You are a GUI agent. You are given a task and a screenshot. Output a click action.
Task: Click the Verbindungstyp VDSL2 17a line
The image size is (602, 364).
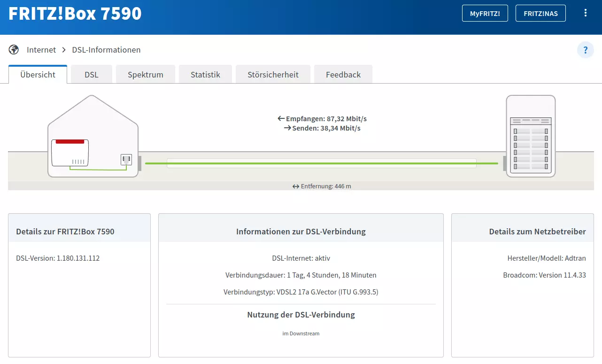point(301,292)
